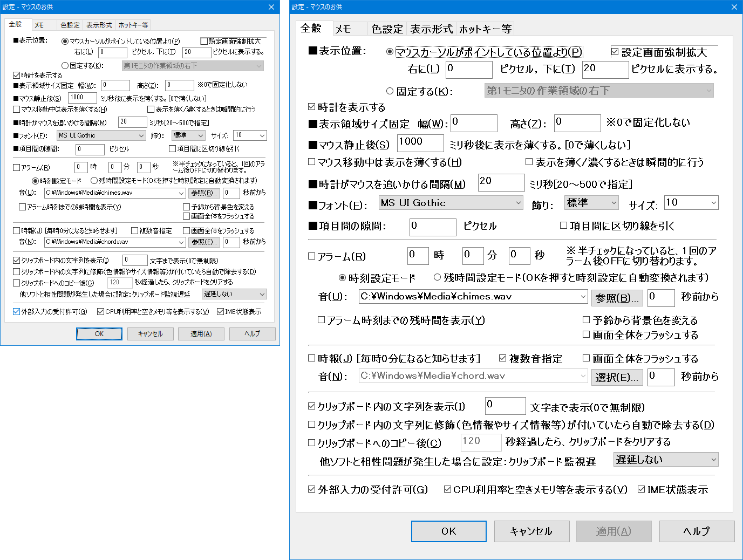Focus マウス静止後 1000 field in large window

(420, 143)
